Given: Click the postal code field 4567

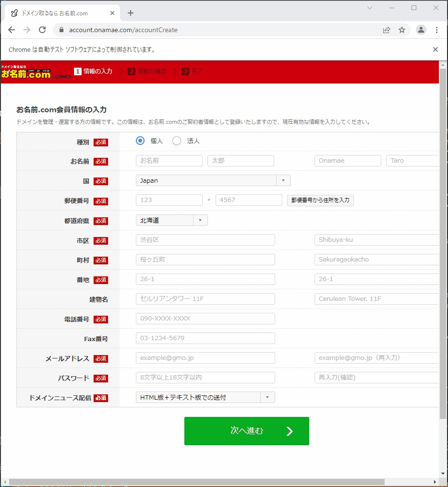Looking at the screenshot, I should 249,200.
